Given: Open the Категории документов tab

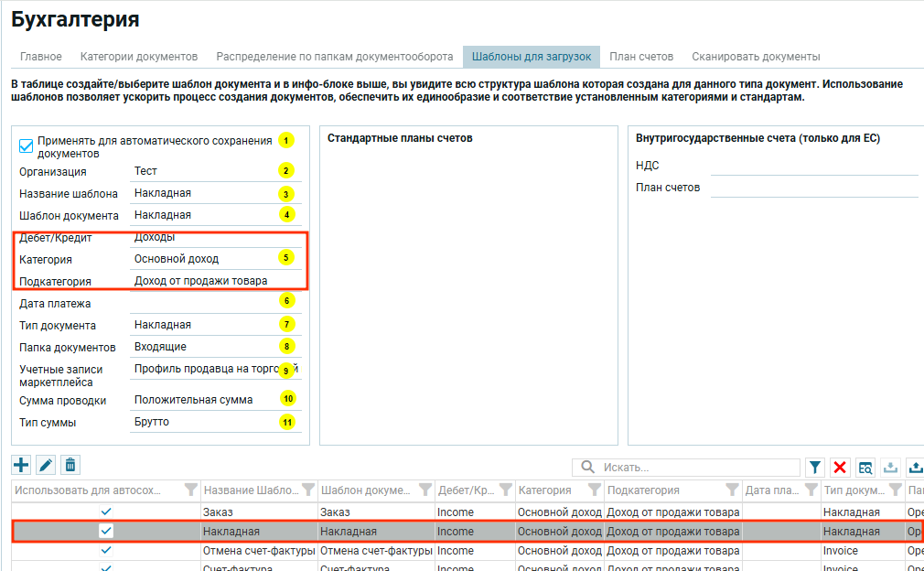Looking at the screenshot, I should coord(139,57).
